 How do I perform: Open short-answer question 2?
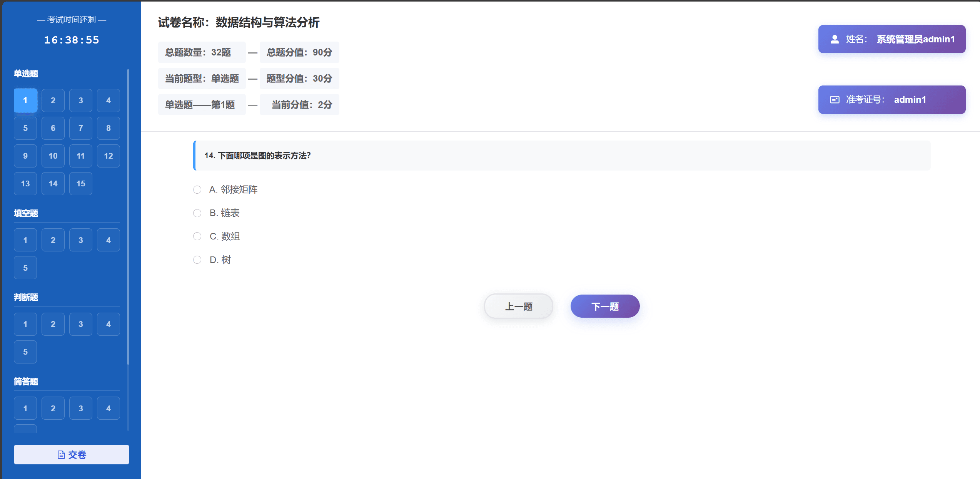point(53,409)
